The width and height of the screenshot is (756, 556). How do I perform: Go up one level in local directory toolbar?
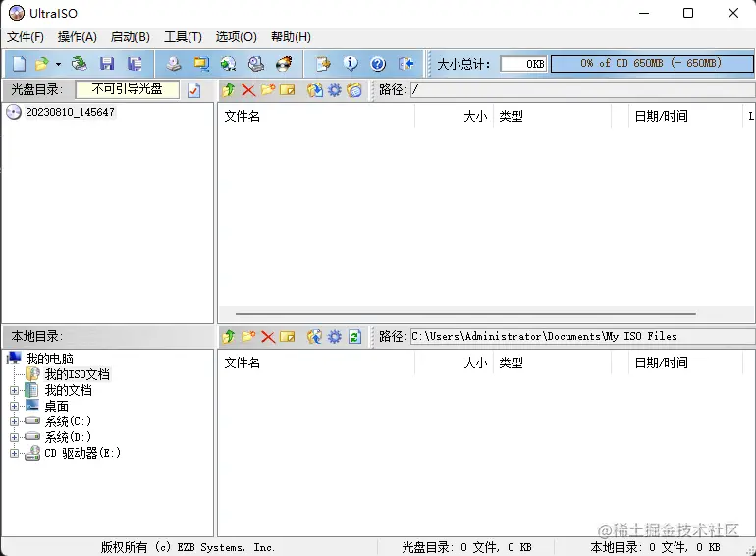(229, 337)
